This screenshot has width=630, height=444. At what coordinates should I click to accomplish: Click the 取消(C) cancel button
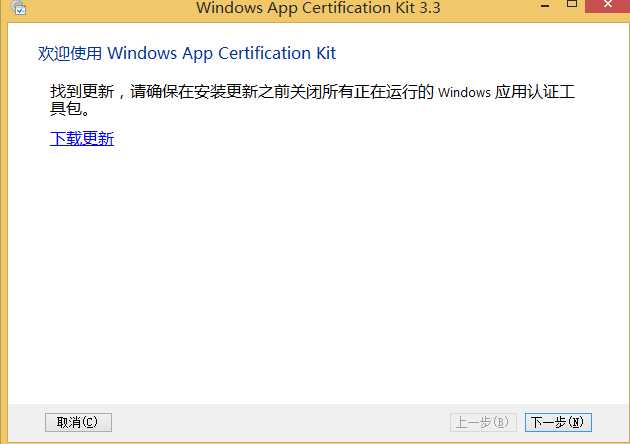[x=78, y=422]
